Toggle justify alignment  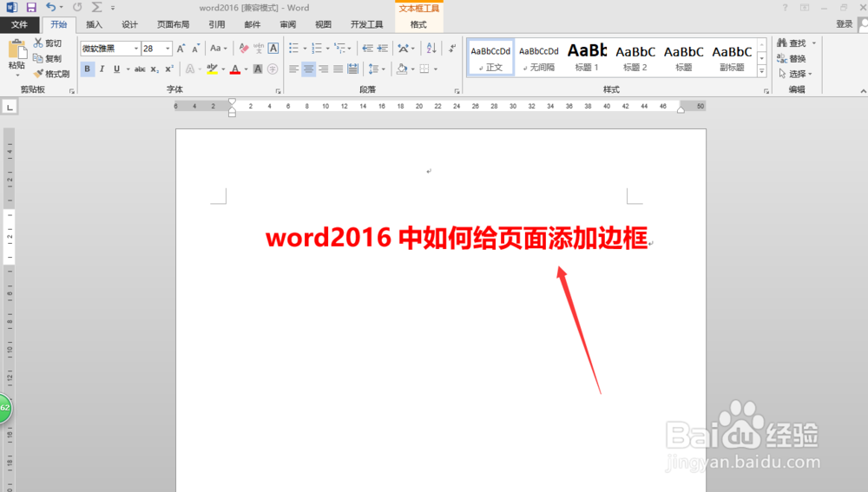coord(338,69)
